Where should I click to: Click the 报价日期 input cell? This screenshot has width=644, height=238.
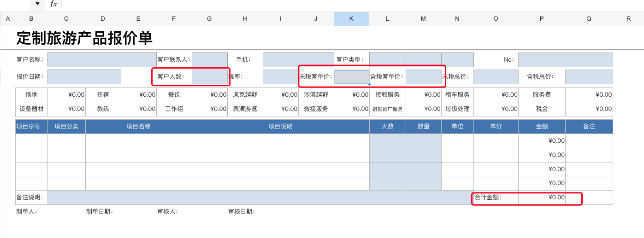point(84,77)
